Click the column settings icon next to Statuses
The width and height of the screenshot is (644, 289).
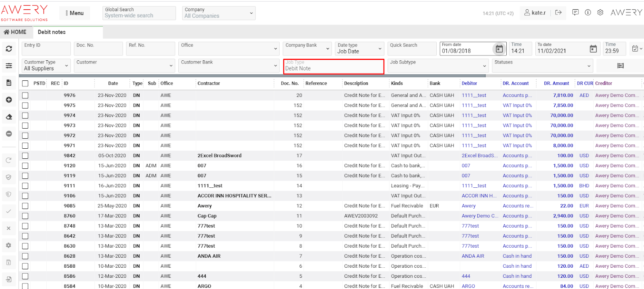620,66
